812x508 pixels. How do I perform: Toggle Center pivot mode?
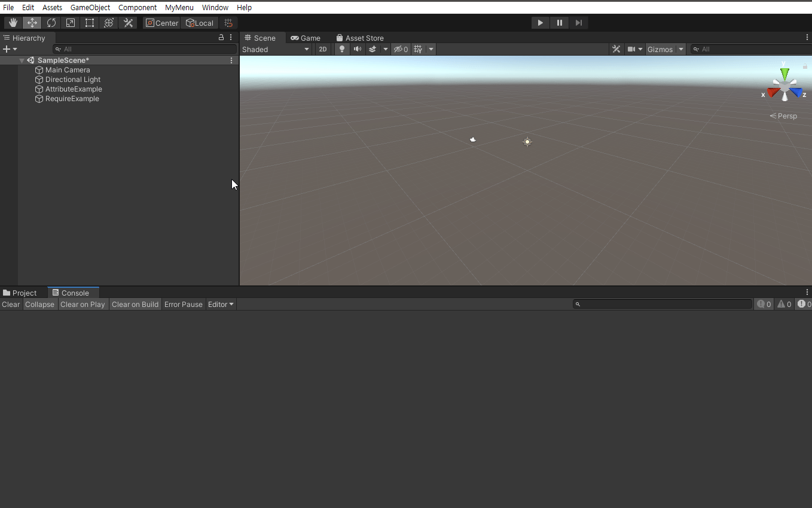tap(162, 23)
